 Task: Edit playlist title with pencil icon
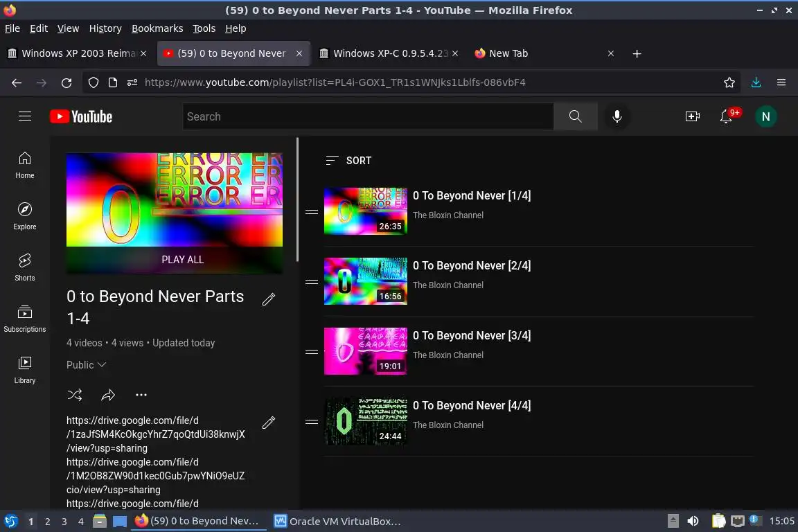click(x=269, y=299)
